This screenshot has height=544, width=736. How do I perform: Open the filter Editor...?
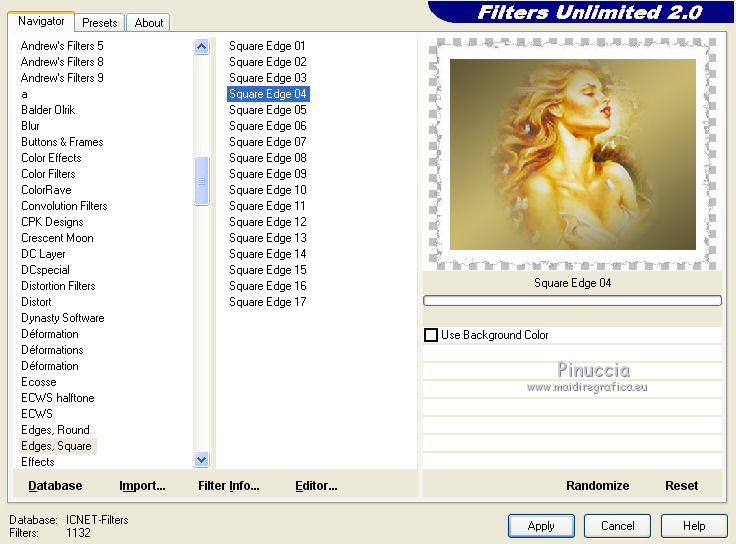[x=316, y=485]
